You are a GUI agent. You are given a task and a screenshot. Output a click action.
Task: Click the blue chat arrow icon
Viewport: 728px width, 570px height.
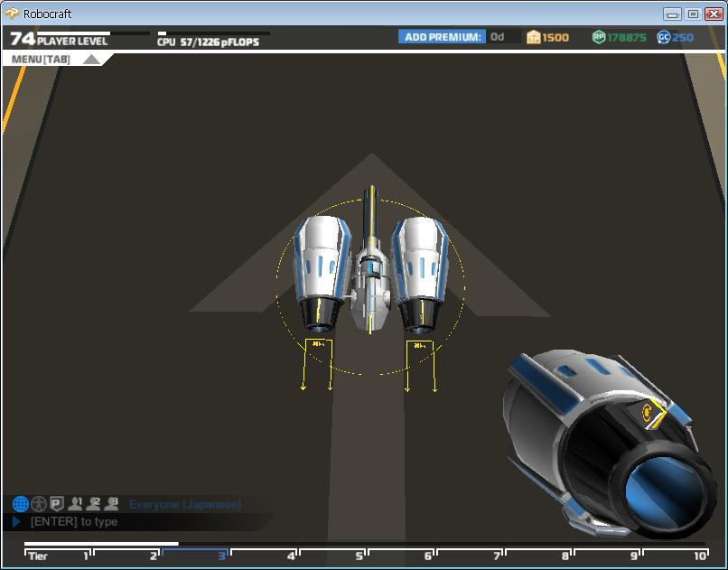coord(17,522)
